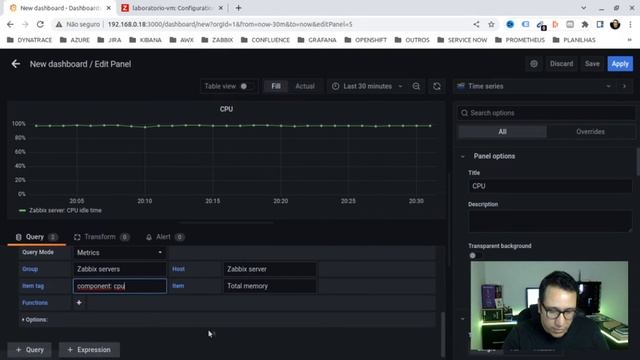The image size is (640, 360).
Task: Click the browser back arrow
Action: pyautogui.click(x=10, y=24)
